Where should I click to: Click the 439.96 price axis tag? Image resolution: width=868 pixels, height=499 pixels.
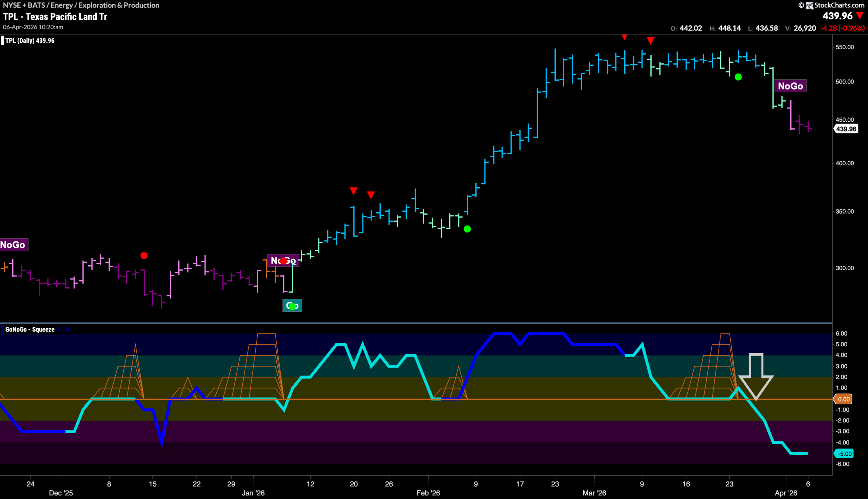coord(846,129)
